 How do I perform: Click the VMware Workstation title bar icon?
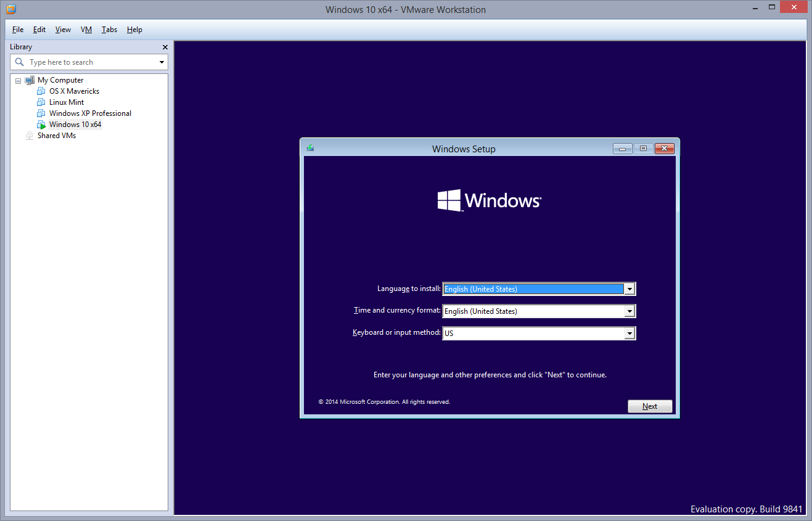(x=10, y=9)
